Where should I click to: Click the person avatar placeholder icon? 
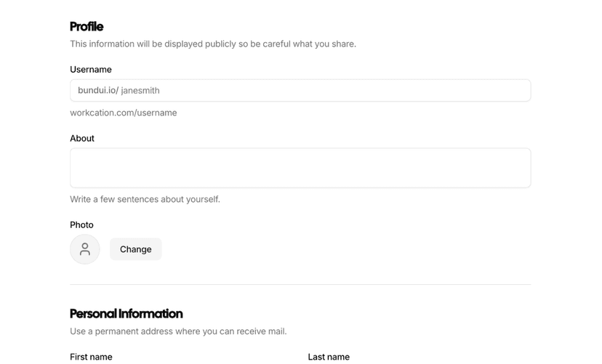(x=85, y=249)
